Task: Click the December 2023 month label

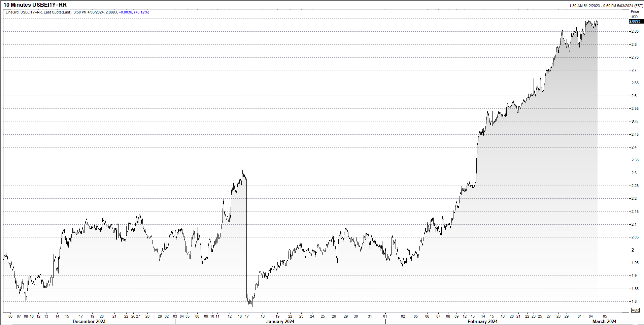Action: [x=89, y=321]
